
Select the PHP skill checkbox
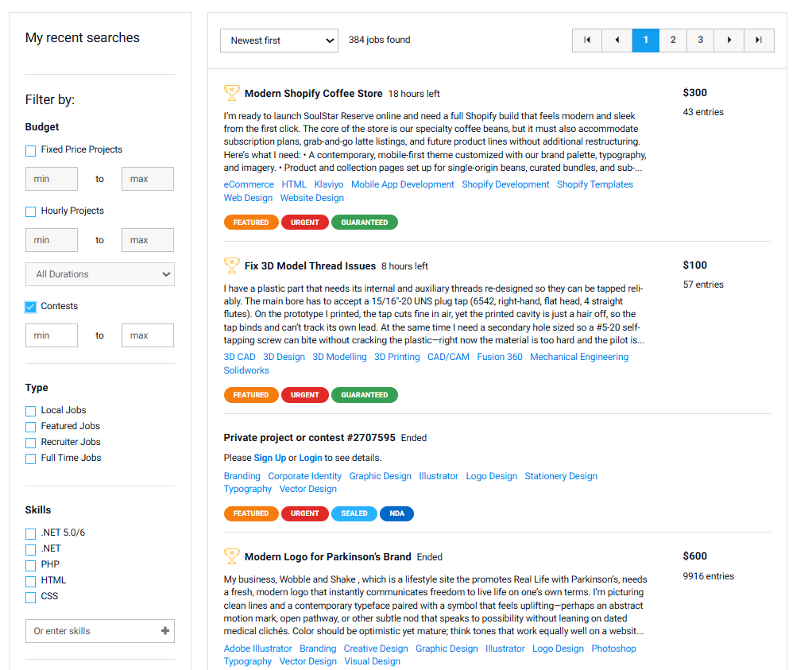[30, 565]
